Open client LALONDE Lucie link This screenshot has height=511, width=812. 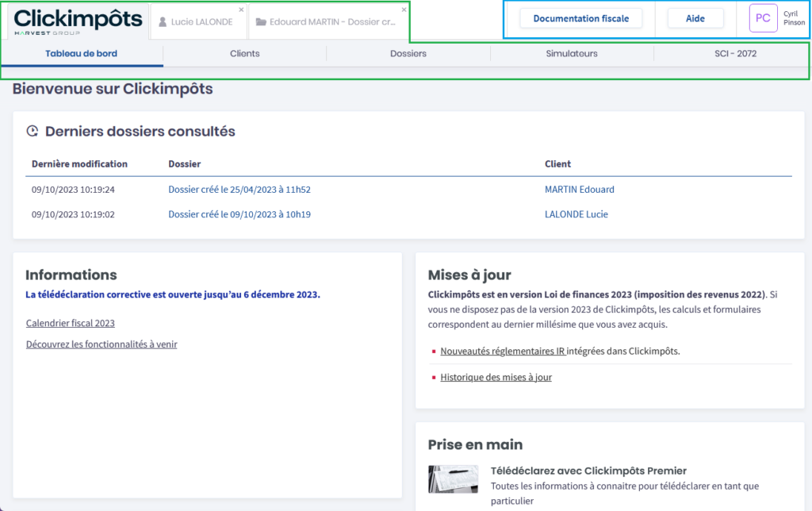pos(576,214)
